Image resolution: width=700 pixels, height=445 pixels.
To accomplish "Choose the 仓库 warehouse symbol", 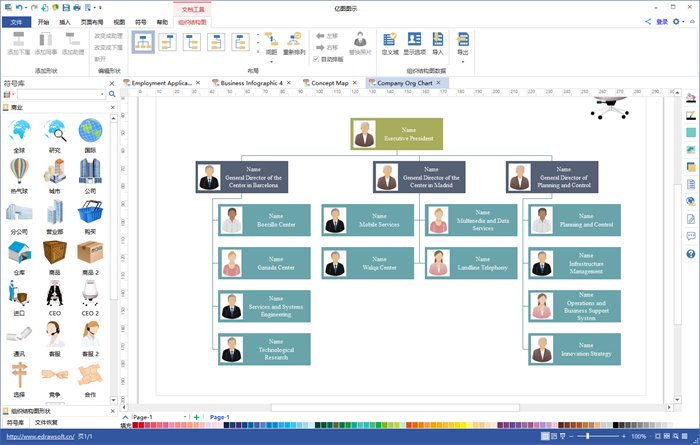I will point(19,253).
